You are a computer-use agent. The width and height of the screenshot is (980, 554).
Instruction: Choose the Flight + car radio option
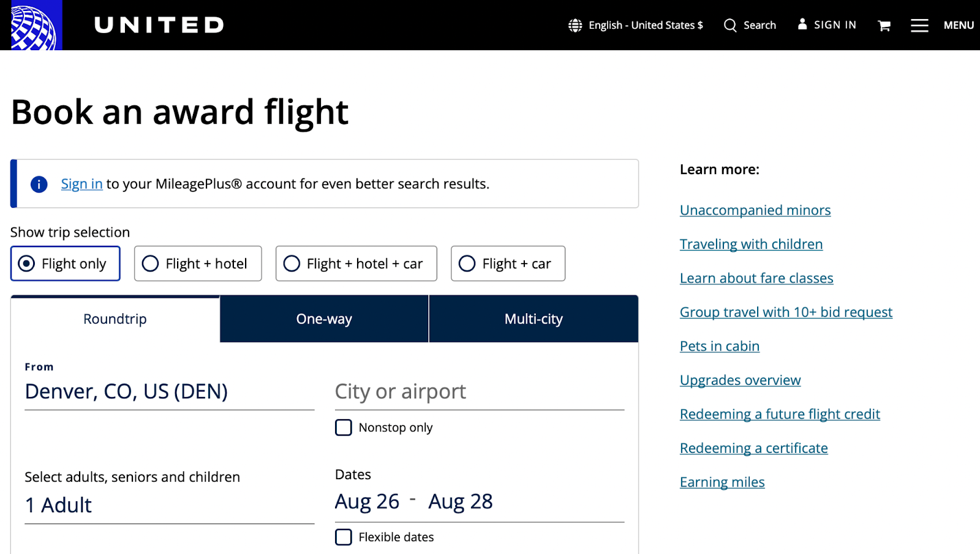click(467, 264)
